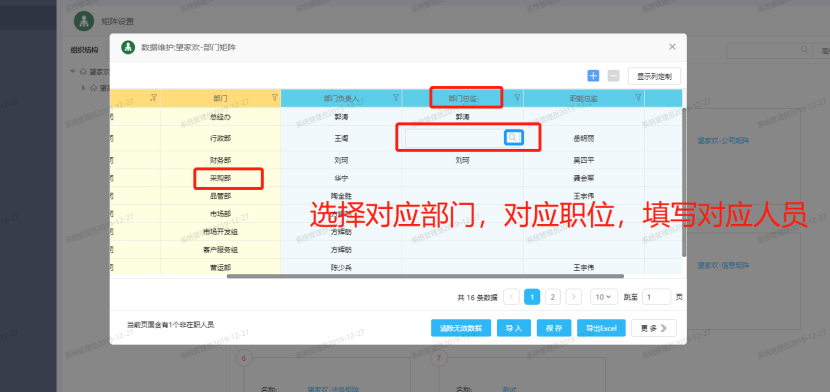This screenshot has height=392, width=830.
Task: Click 方辉舫 in the 市场开发组 row
Action: [x=341, y=232]
